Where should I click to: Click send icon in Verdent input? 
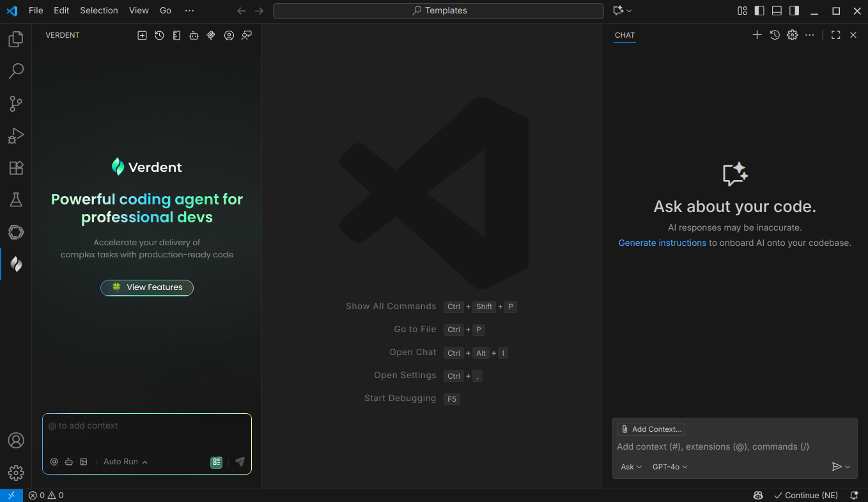[240, 462]
